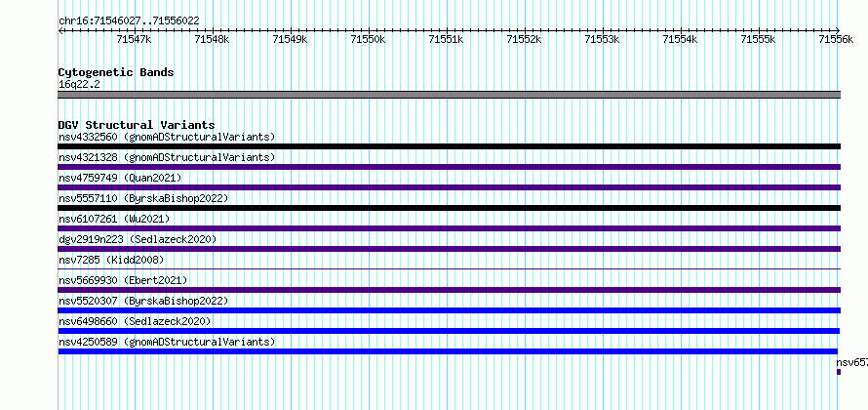The width and height of the screenshot is (868, 410).
Task: Open variant nsv5557110 (ByrskaBishop2022) label
Action: point(143,198)
